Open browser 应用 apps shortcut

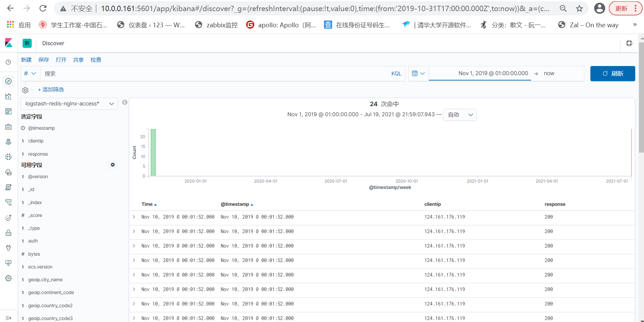(19, 25)
